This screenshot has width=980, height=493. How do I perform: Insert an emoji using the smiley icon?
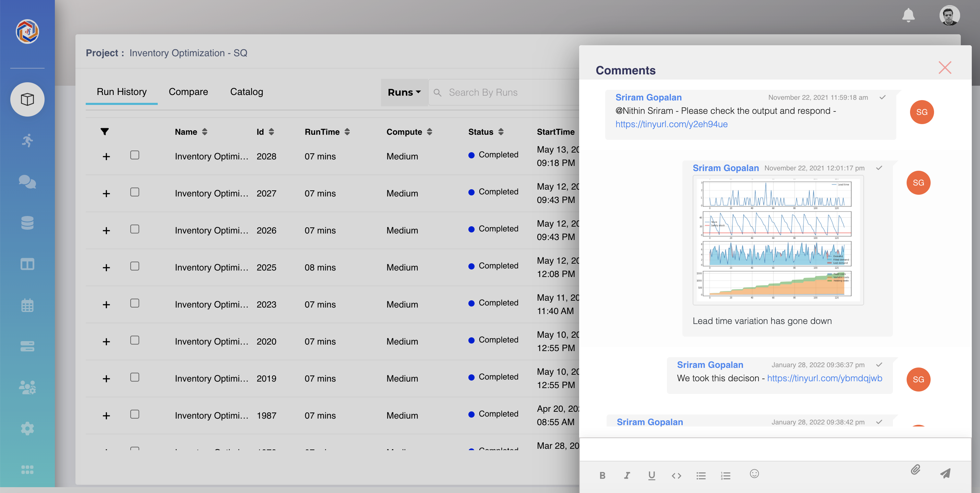tap(754, 473)
